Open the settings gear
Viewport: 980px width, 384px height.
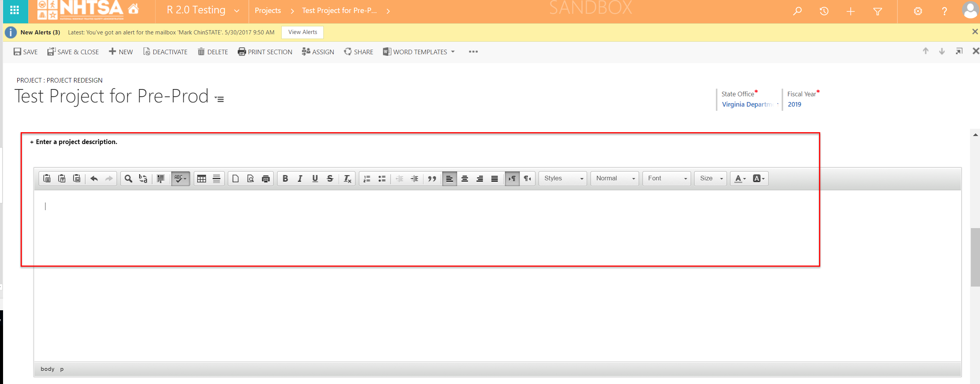(918, 11)
